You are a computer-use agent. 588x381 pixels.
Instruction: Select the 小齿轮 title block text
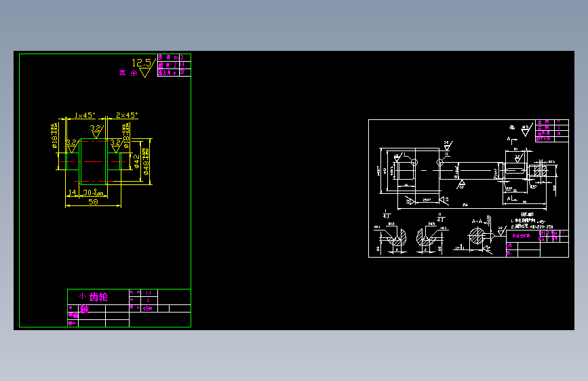(94, 297)
